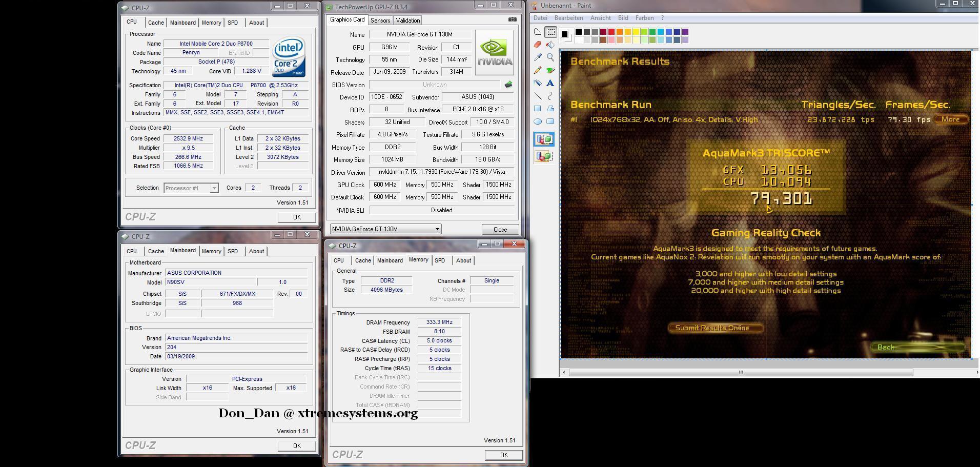Click the Intel Core 2 Duo logo

289,57
